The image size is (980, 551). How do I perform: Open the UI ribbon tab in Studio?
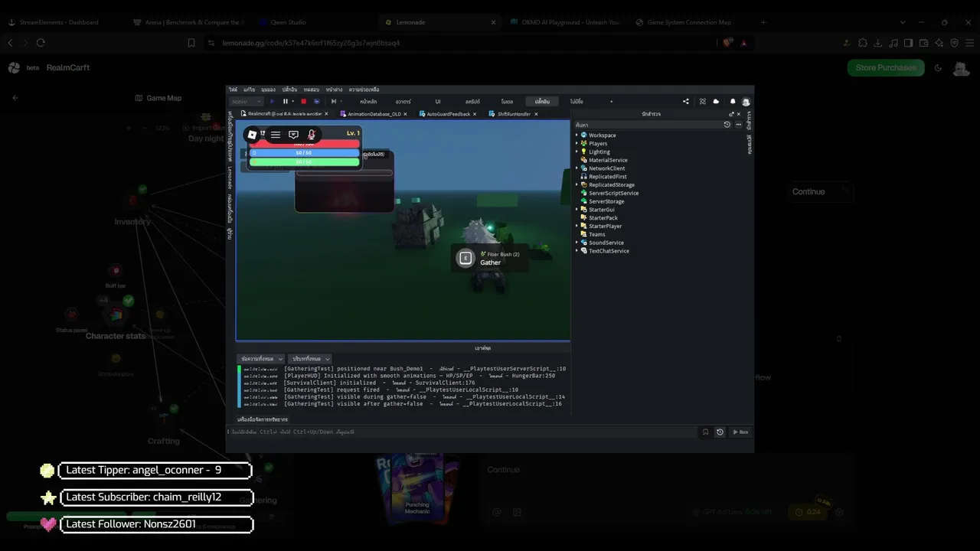click(438, 101)
